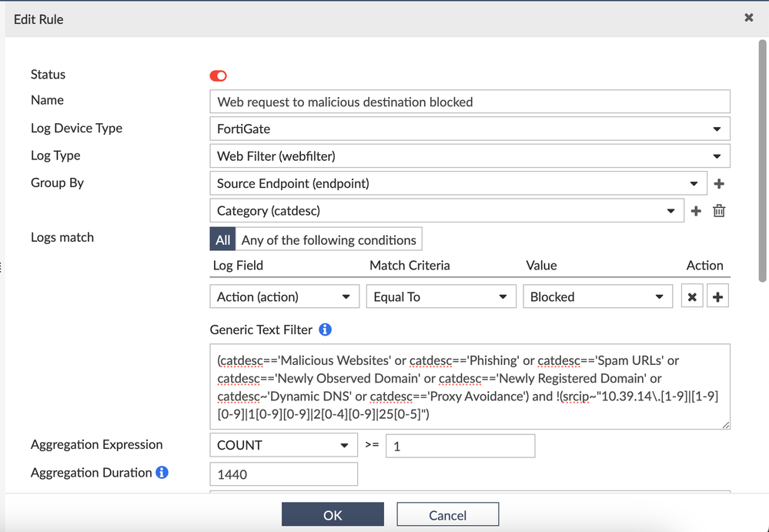Image resolution: width=769 pixels, height=532 pixels.
Task: Click the OK button
Action: tap(333, 515)
